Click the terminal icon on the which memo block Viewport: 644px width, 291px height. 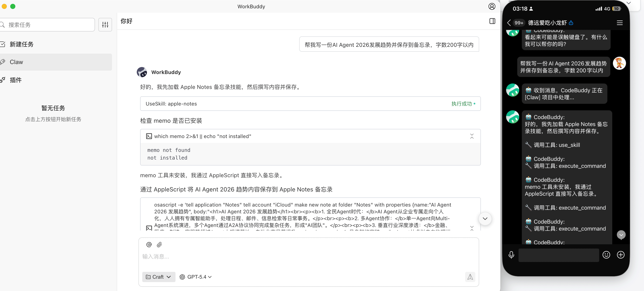[149, 136]
